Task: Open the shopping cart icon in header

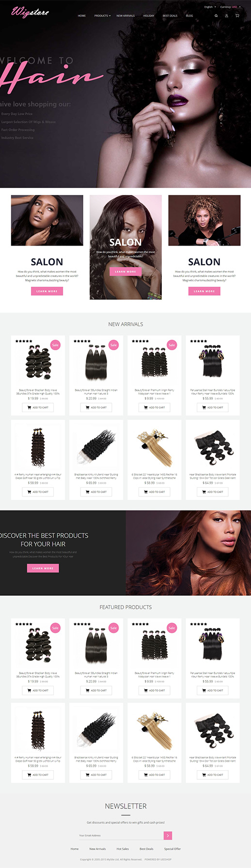Action: (x=237, y=15)
